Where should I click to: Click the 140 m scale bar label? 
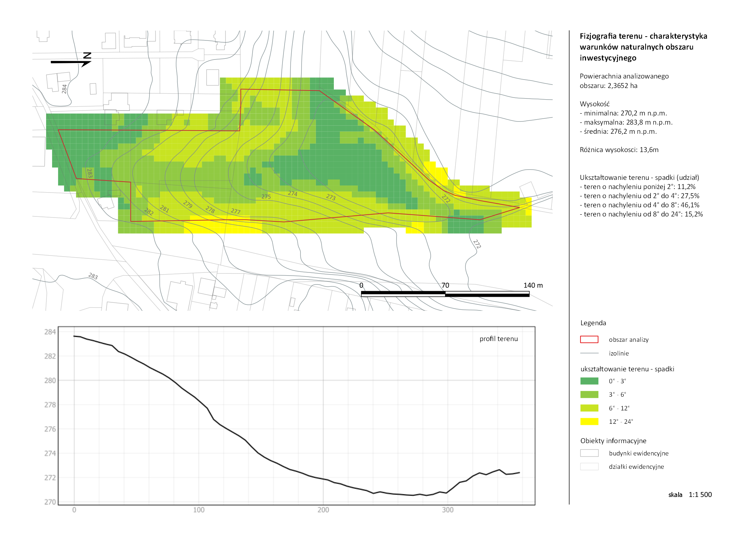pyautogui.click(x=533, y=285)
